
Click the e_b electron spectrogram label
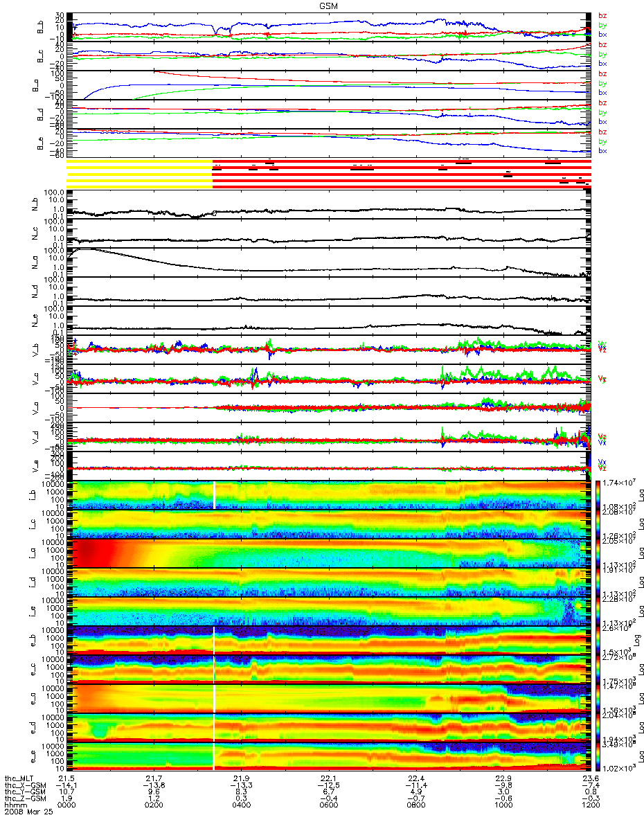pyautogui.click(x=34, y=640)
